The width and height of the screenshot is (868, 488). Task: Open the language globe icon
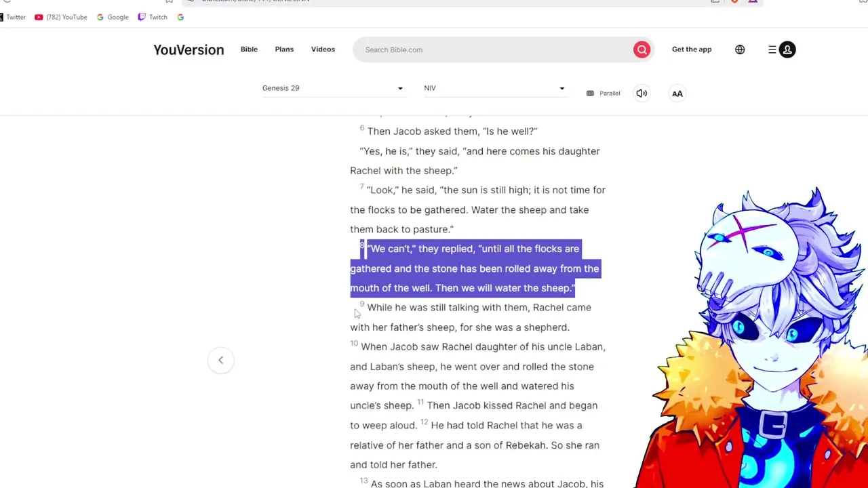pos(740,49)
